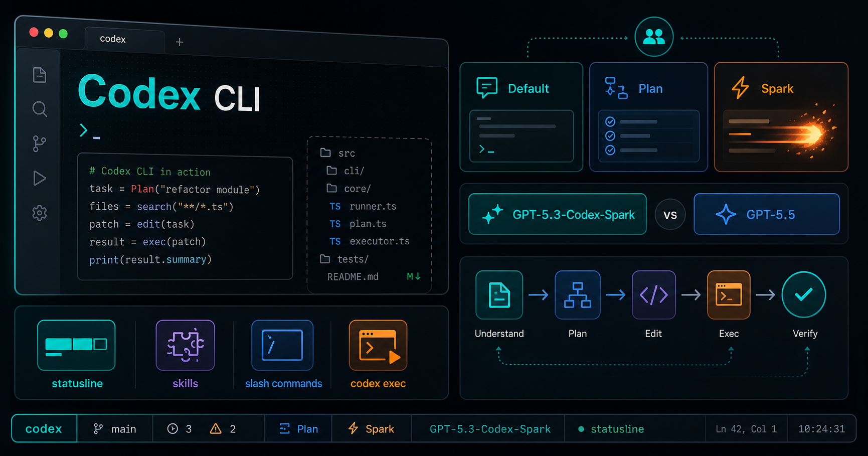Expand the cli/ folder in the file tree
Image resolution: width=868 pixels, height=456 pixels.
coord(345,171)
